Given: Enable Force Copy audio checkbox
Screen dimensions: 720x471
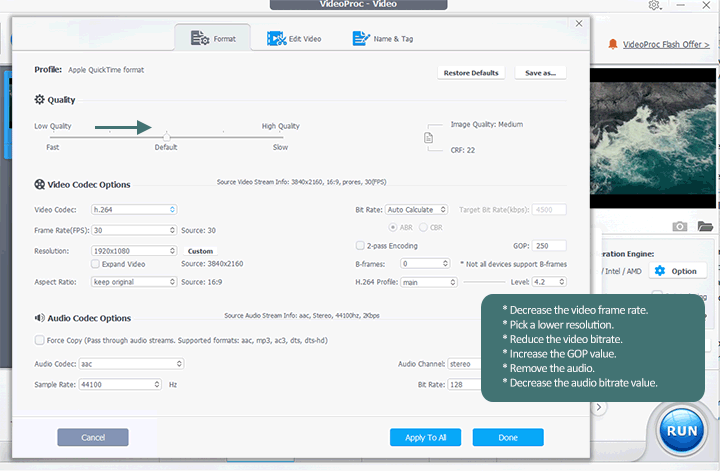Looking at the screenshot, I should pyautogui.click(x=39, y=340).
